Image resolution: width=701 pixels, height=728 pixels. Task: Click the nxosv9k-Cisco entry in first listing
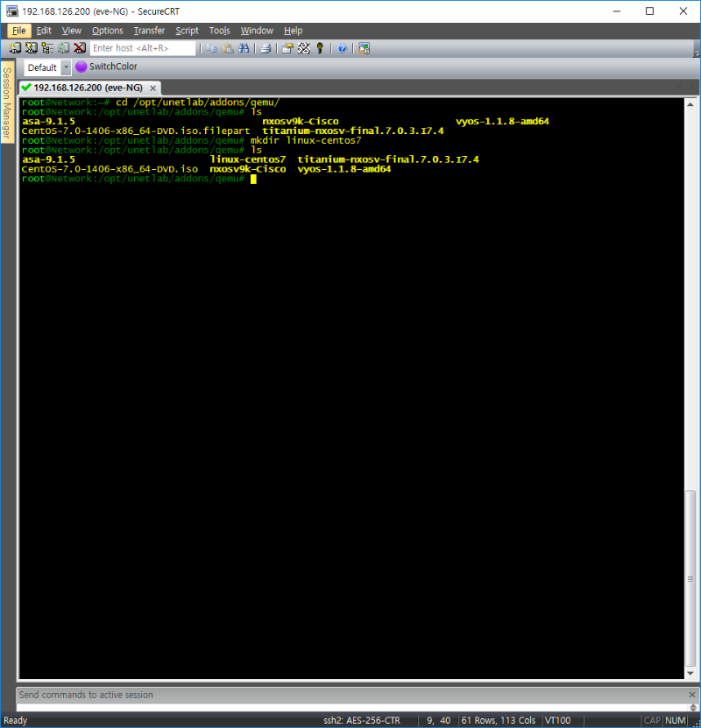pyautogui.click(x=301, y=121)
